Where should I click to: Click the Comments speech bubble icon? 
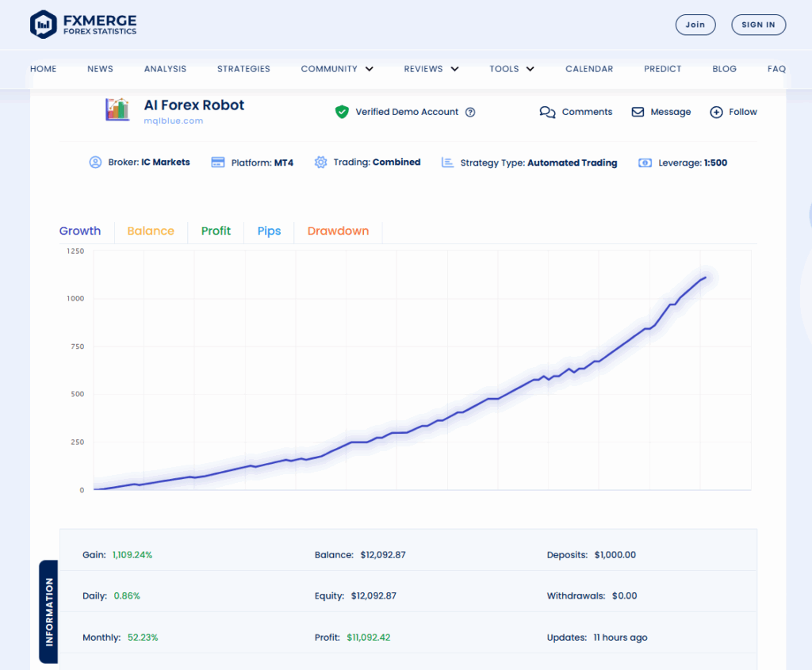(x=547, y=113)
